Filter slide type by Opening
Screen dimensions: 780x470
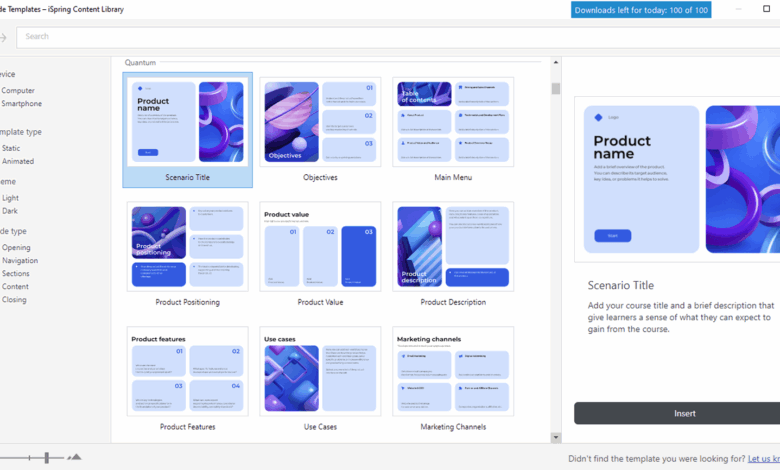(x=16, y=248)
